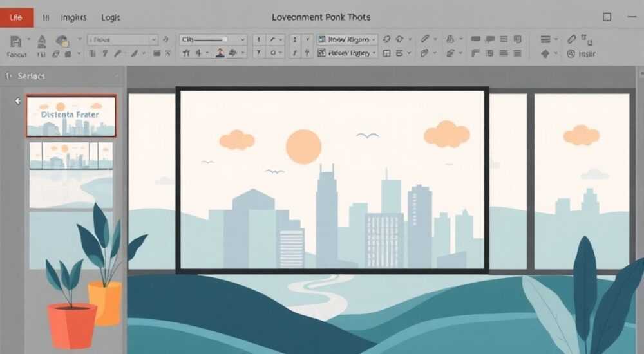Click the square maximize window icon
Image resolution: width=644 pixels, height=354 pixels.
point(607,17)
